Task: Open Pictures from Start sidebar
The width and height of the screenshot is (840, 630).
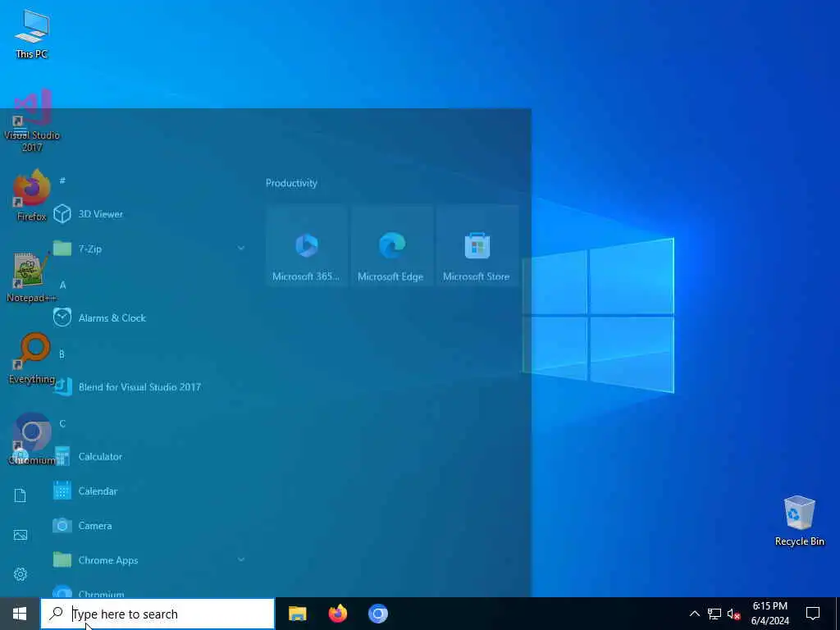Action: 21,535
